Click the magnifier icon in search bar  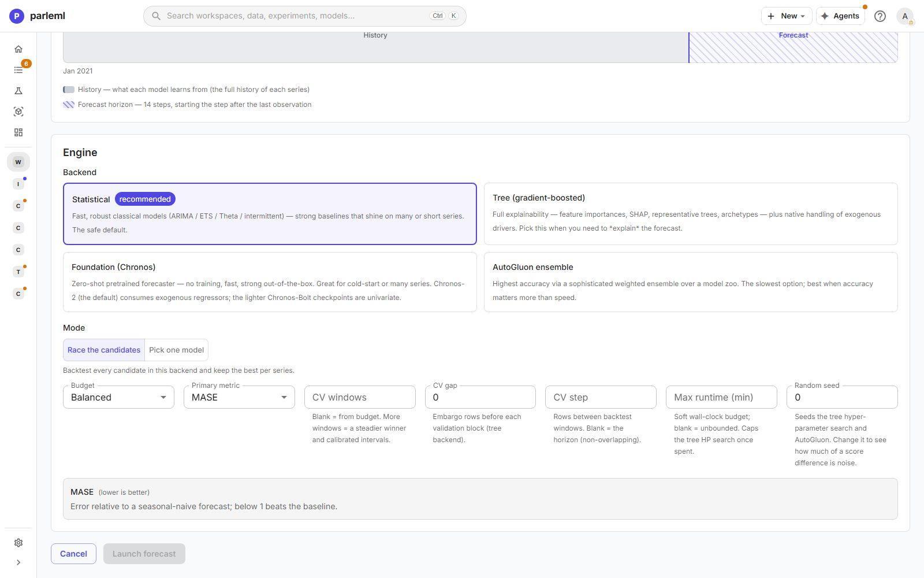coord(156,16)
